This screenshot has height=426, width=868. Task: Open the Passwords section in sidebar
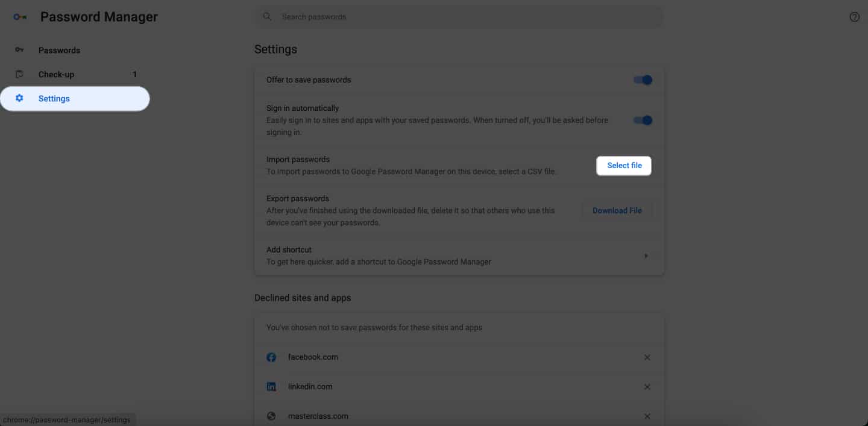(x=59, y=51)
